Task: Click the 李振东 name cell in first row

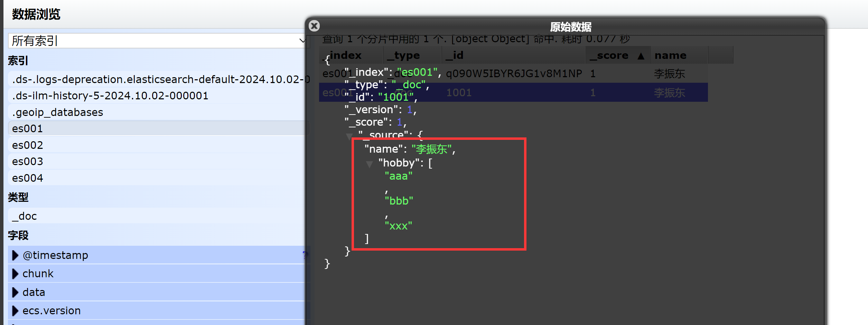Action: click(669, 73)
